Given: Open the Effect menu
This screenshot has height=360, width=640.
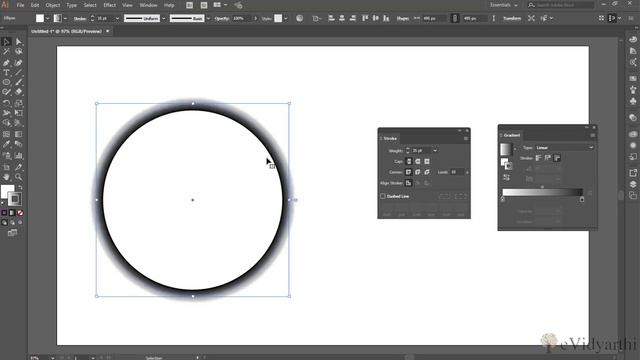Looking at the screenshot, I should 109,5.
